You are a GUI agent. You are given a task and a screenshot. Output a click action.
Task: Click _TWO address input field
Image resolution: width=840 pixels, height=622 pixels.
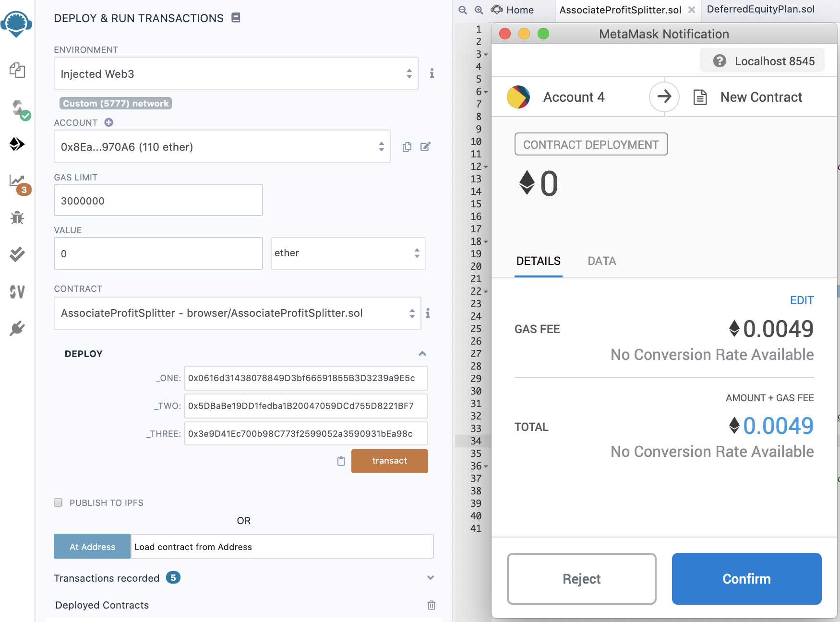tap(306, 406)
